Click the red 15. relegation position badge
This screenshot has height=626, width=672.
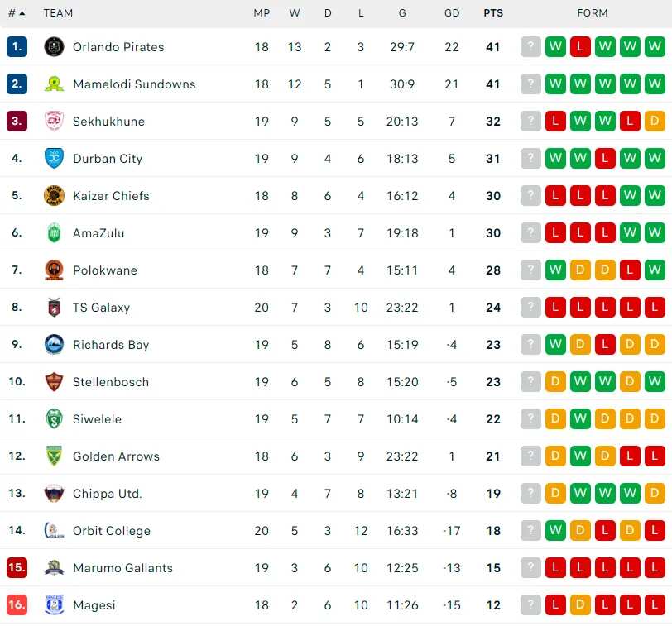(x=17, y=568)
